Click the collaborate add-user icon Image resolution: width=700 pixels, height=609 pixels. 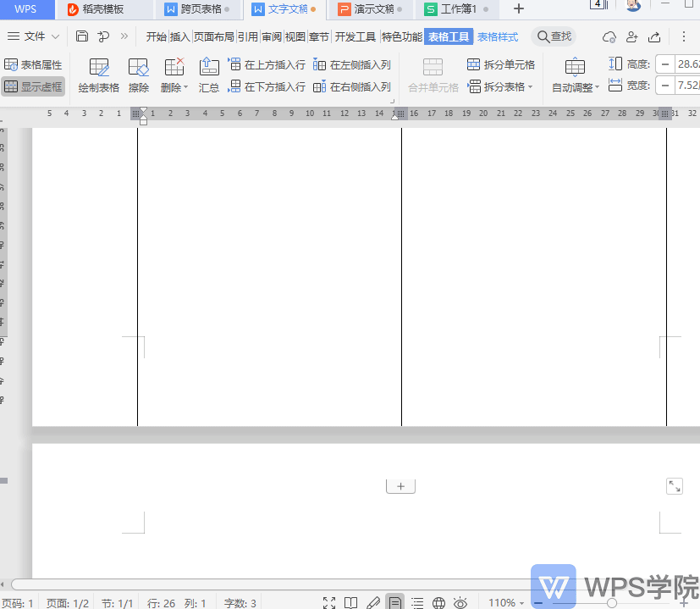[631, 37]
